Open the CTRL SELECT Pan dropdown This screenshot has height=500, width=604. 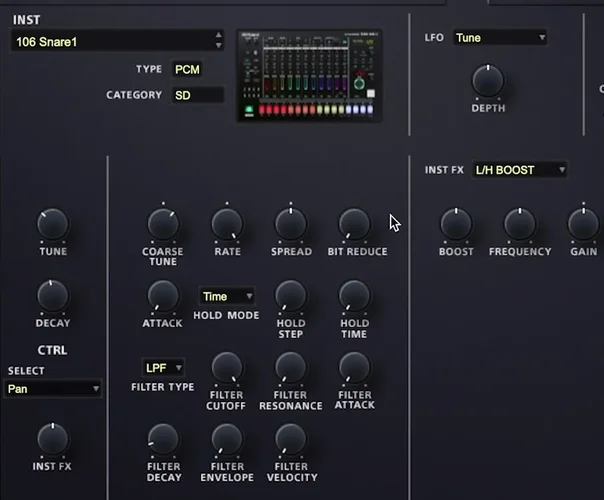[53, 388]
